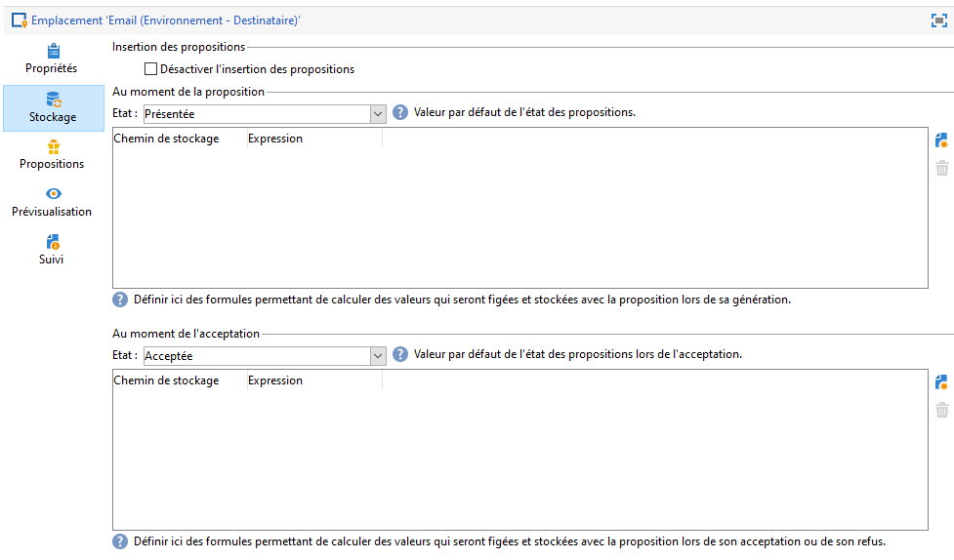954x560 pixels.
Task: Open the Propriétés section icon
Action: (54, 51)
